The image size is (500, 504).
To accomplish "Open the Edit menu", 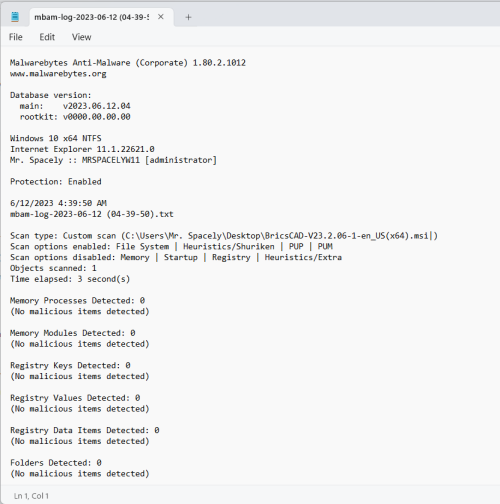I will tap(47, 37).
